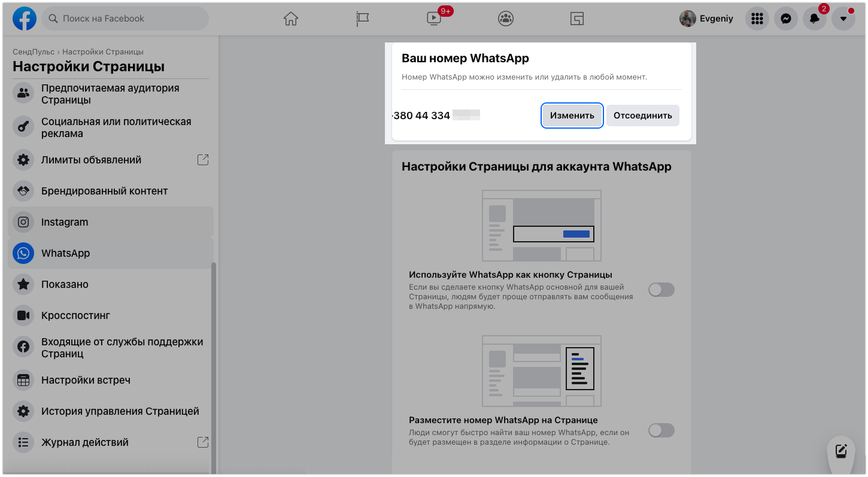Select Кросспостинг in the settings sidebar
The height and width of the screenshot is (477, 868).
[x=75, y=315]
